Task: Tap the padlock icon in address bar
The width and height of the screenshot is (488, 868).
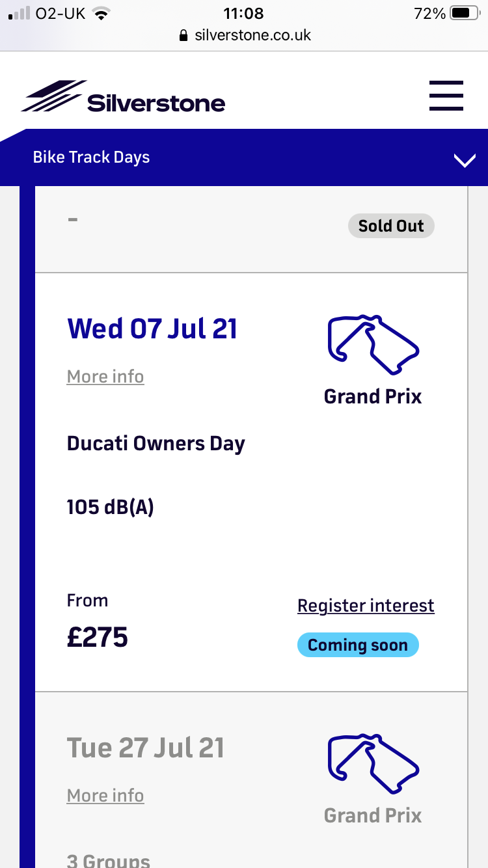Action: 183,35
